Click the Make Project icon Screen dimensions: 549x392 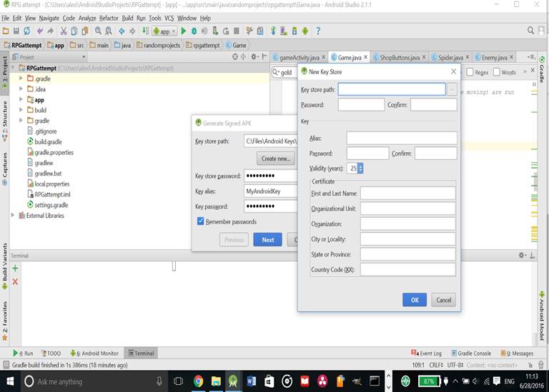(145, 31)
